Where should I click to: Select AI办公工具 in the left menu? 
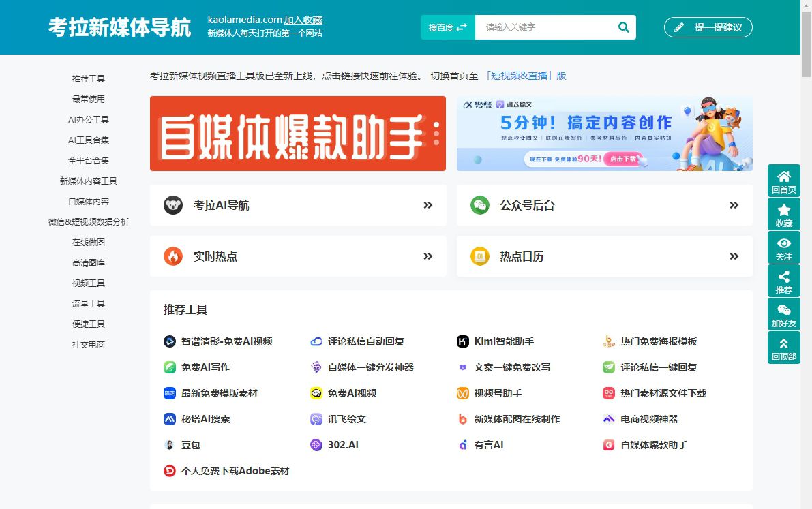(x=89, y=120)
